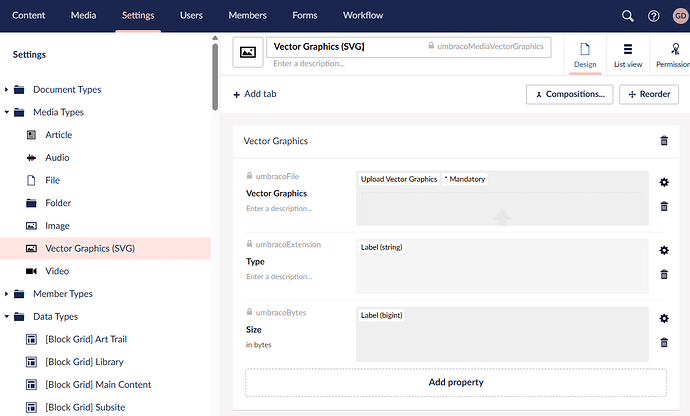690x416 pixels.
Task: Open the search magnifier icon
Action: (628, 16)
